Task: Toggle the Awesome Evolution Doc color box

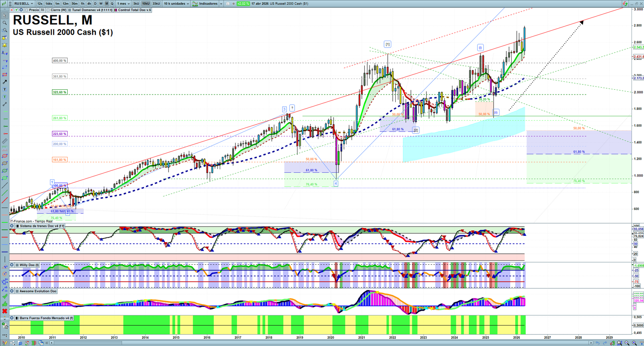Action: (17, 291)
